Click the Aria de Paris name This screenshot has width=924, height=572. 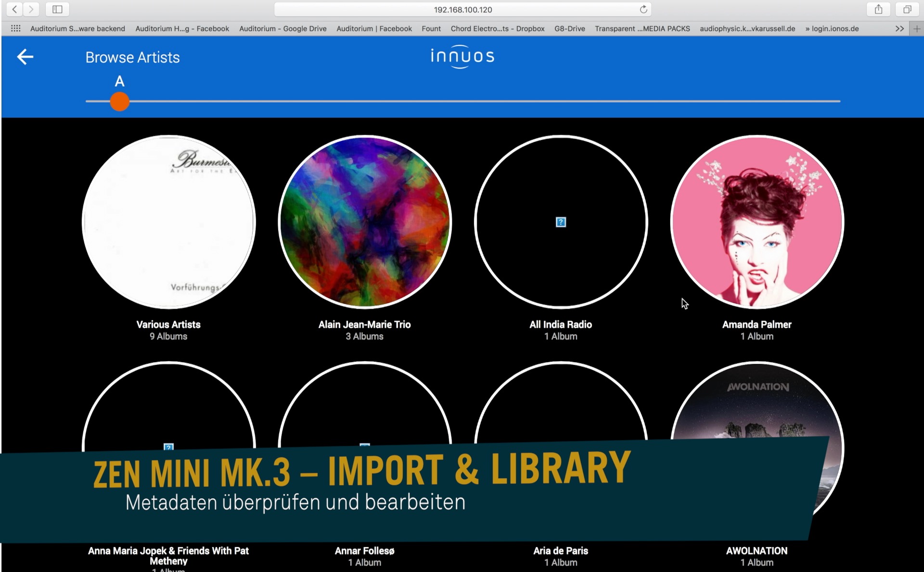coord(561,551)
